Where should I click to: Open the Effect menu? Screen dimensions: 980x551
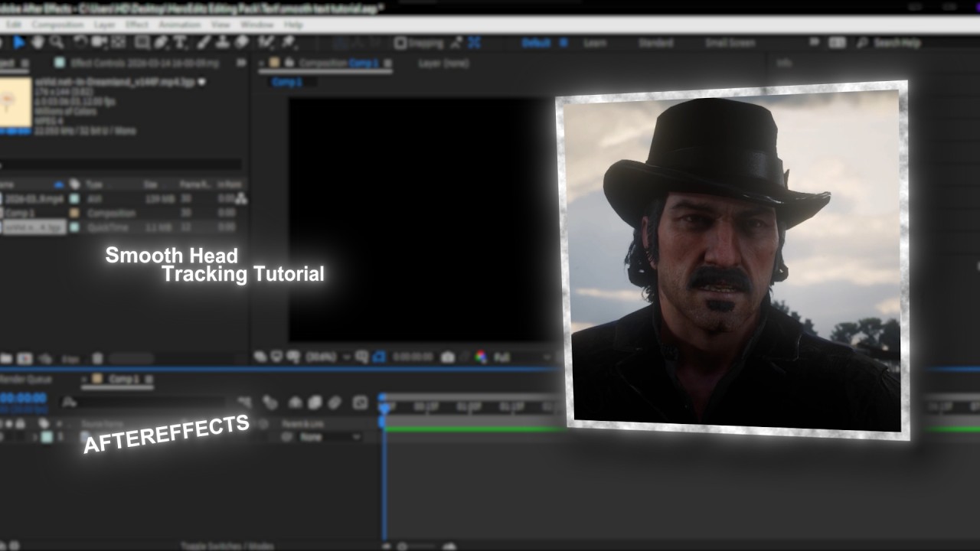tap(137, 24)
